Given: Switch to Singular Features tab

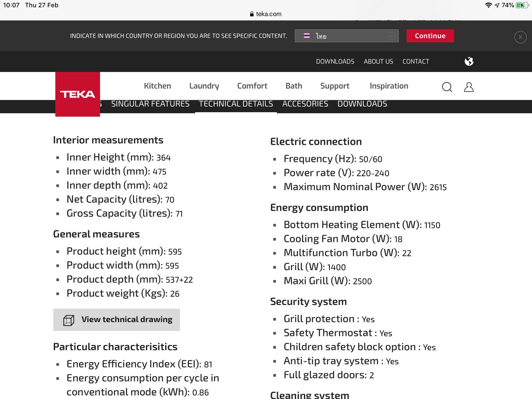Looking at the screenshot, I should (150, 104).
